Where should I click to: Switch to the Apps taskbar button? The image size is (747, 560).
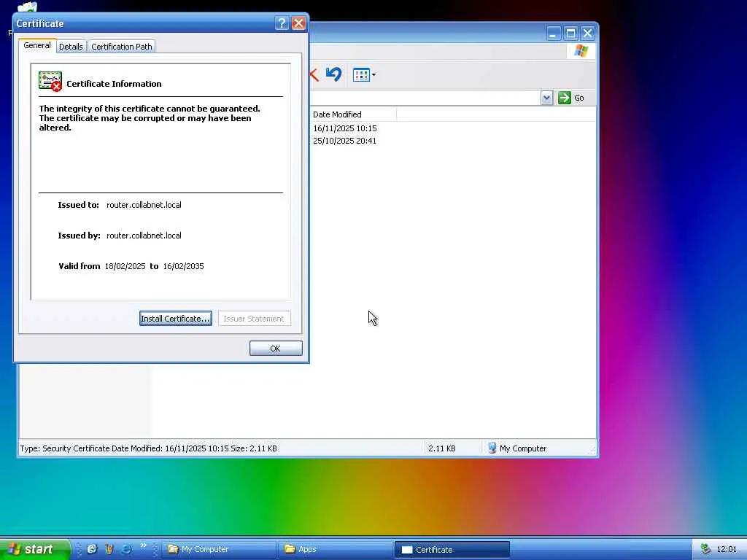click(x=335, y=549)
